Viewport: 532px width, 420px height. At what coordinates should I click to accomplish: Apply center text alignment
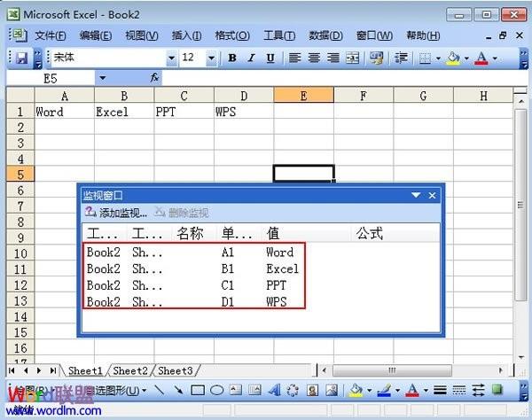pos(314,58)
